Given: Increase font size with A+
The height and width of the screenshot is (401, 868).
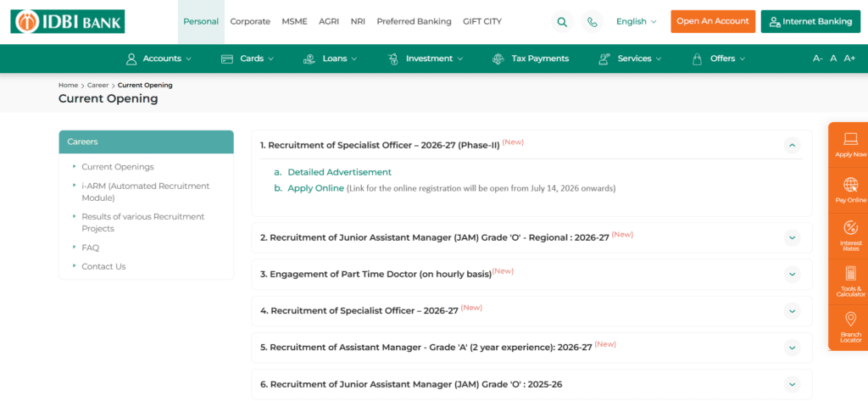Looking at the screenshot, I should 849,58.
